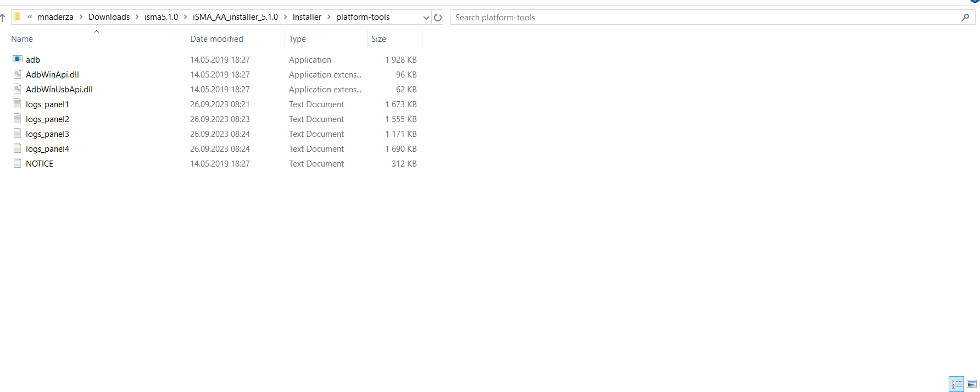Open the address bar history dropdown
Viewport: 980px width, 392px height.
[426, 18]
